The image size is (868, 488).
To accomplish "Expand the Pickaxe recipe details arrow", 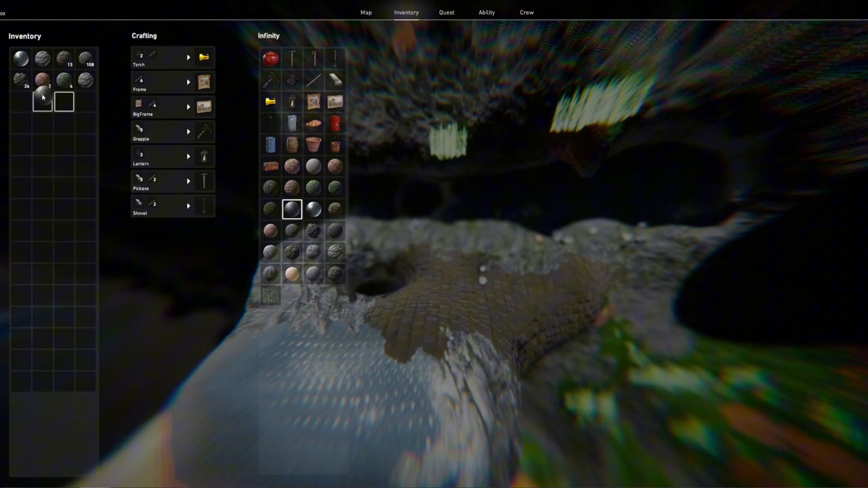I will [x=189, y=181].
